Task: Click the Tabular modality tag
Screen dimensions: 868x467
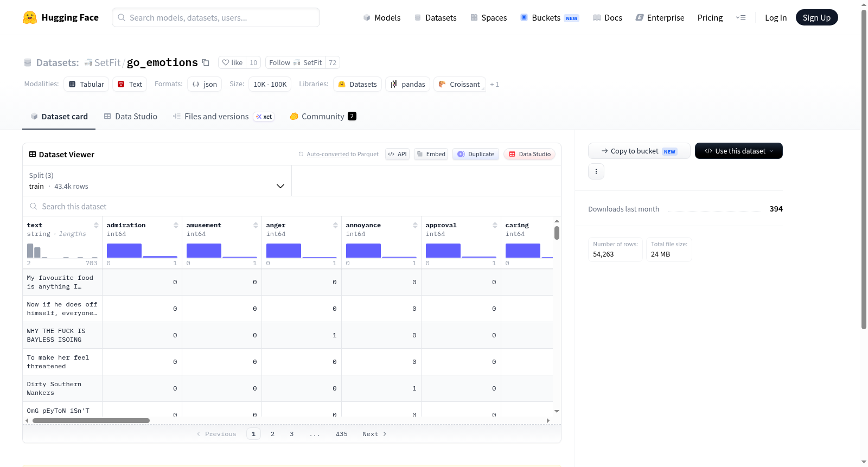Action: pos(86,84)
